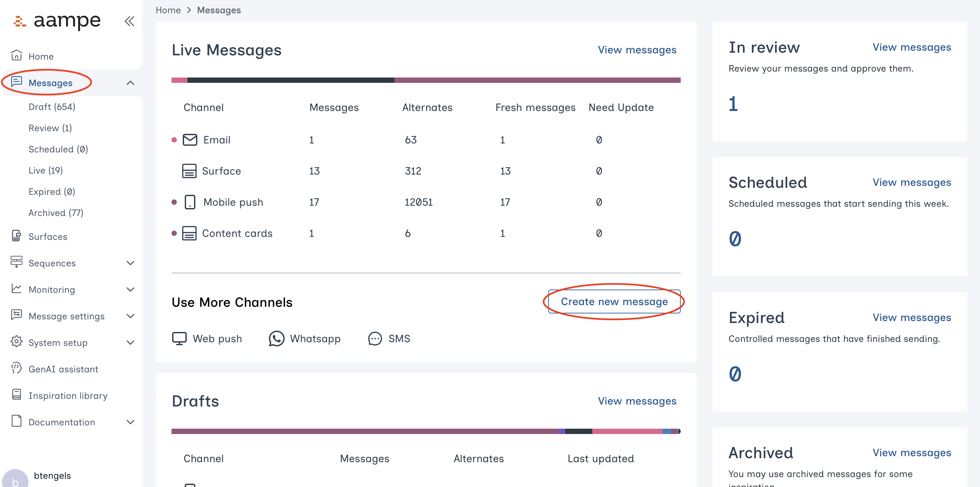Click the Mobile push channel icon

click(x=190, y=202)
